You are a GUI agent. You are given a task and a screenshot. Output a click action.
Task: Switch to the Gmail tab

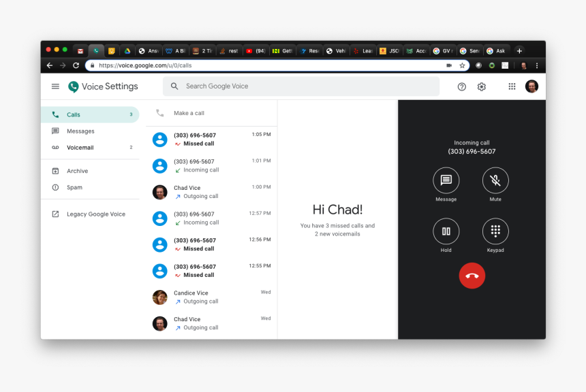(x=80, y=51)
